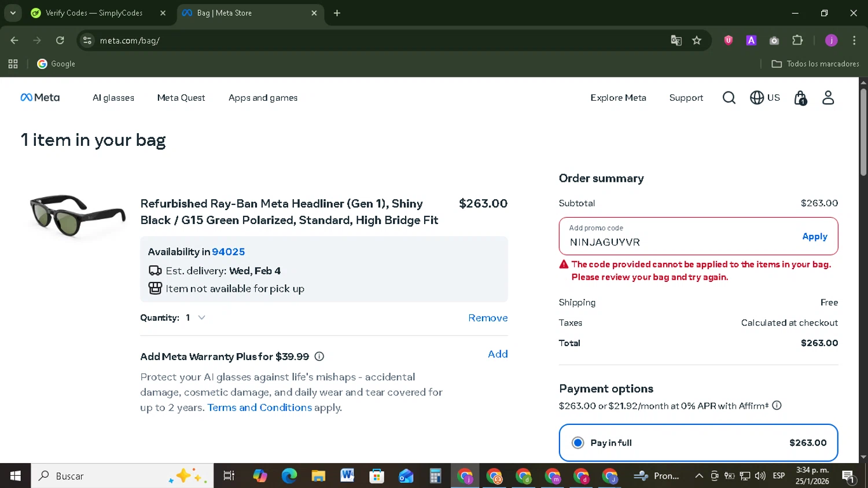Open the site search magnifier
Viewport: 868px width, 488px height.
[729, 98]
